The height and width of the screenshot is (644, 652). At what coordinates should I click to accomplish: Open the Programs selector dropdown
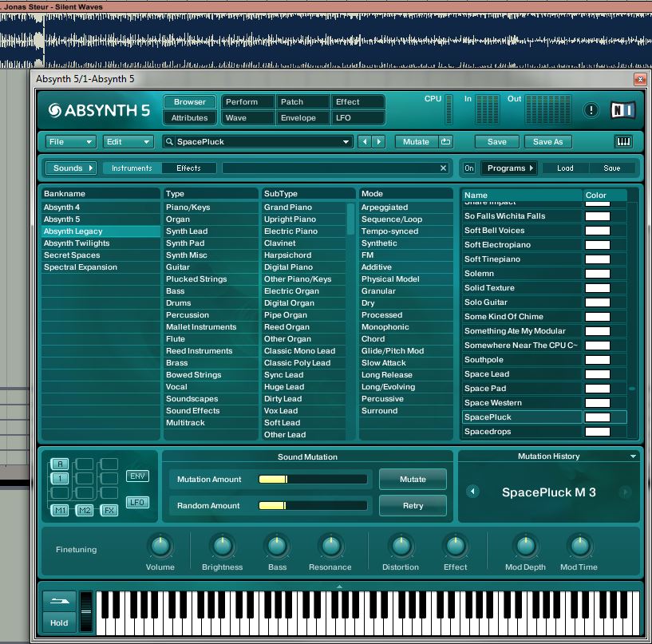click(x=509, y=168)
